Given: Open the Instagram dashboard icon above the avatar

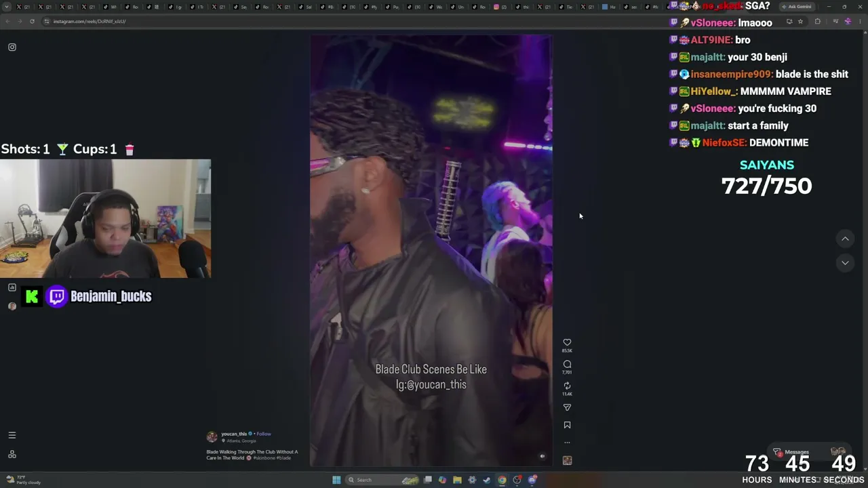Looking at the screenshot, I should pos(12,287).
